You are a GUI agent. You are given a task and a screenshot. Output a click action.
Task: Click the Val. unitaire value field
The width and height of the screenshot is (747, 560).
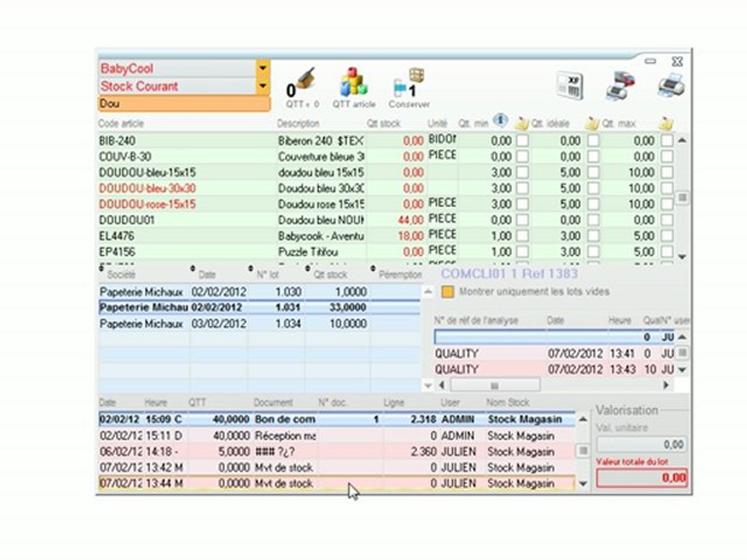click(642, 444)
